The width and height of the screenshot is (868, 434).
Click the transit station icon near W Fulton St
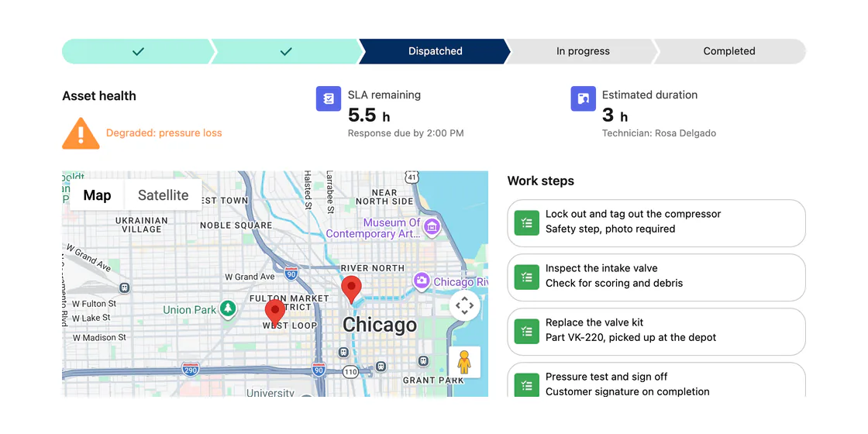(x=125, y=288)
